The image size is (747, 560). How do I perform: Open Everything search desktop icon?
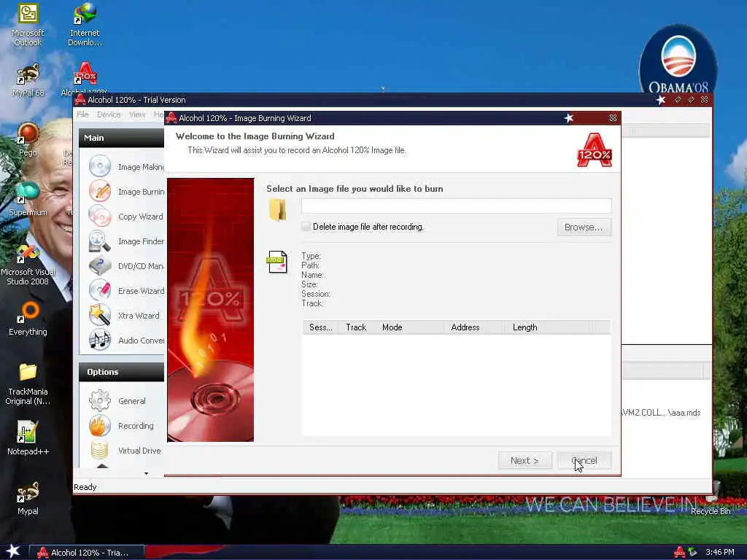28,312
